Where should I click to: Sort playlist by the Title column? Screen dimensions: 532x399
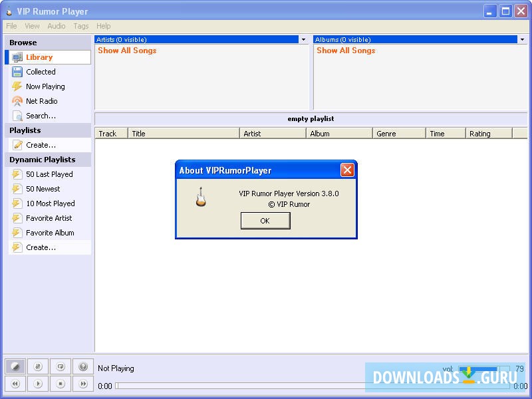tap(184, 134)
